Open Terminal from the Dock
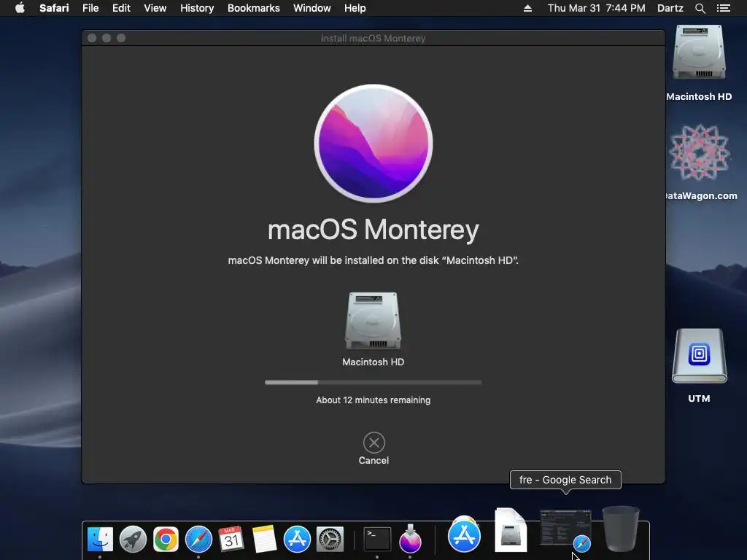This screenshot has width=747, height=560. tap(377, 539)
